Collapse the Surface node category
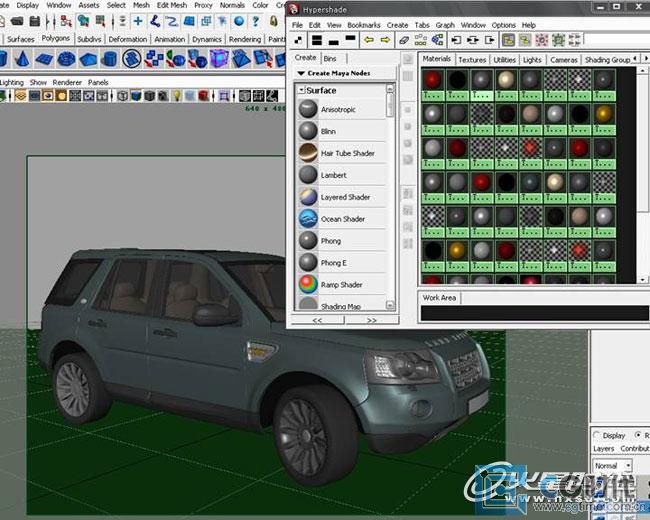This screenshot has height=520, width=650. pos(301,90)
